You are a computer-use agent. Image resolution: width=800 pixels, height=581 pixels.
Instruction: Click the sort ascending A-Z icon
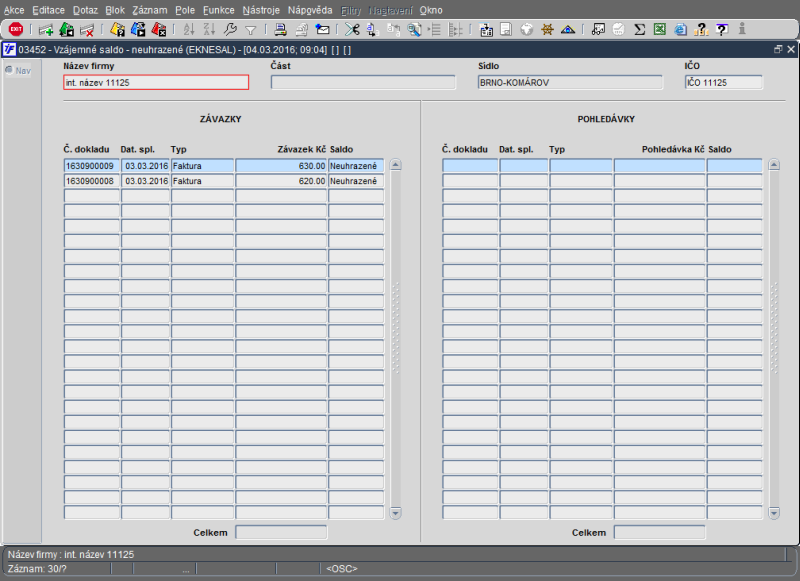coord(189,30)
